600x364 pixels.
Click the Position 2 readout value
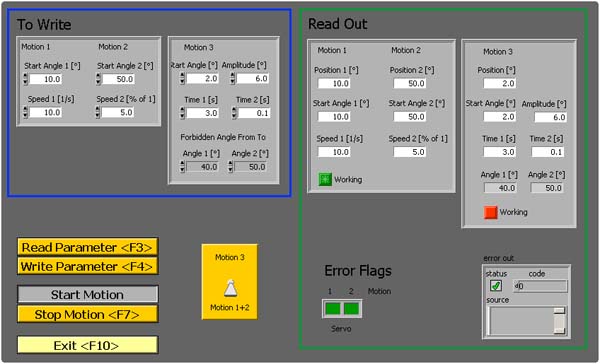(x=409, y=83)
